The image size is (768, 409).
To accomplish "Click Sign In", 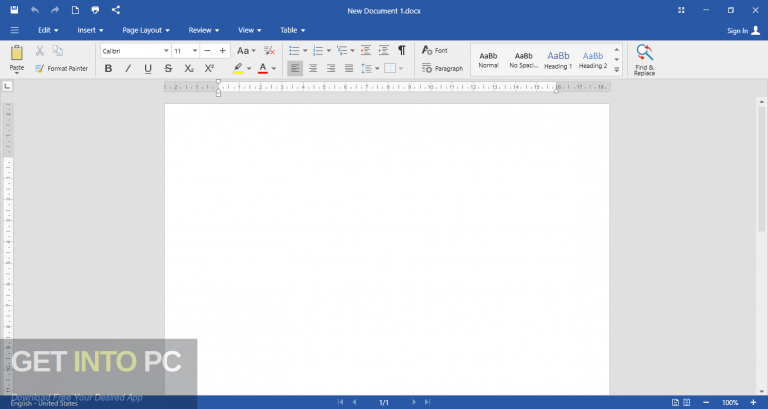I will (x=744, y=30).
